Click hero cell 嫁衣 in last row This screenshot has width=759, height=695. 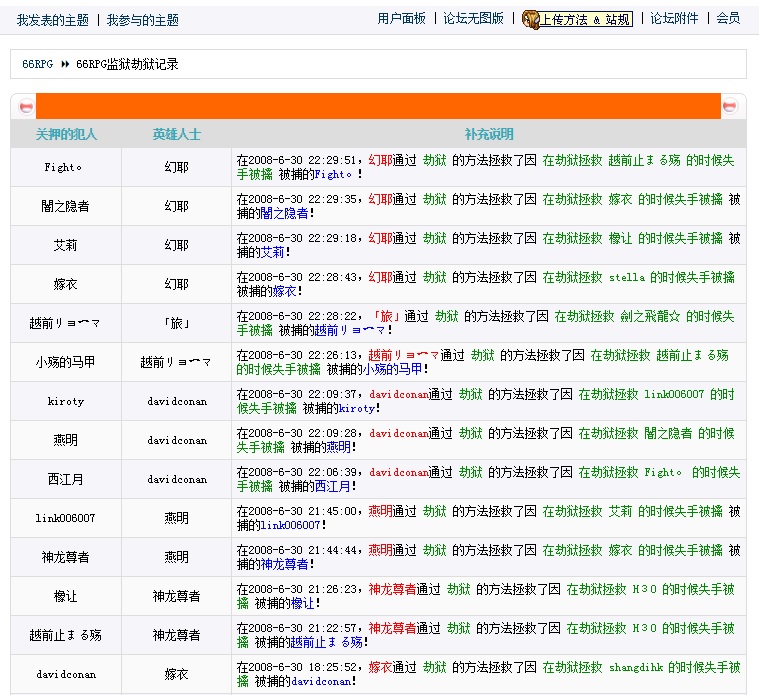[x=177, y=674]
